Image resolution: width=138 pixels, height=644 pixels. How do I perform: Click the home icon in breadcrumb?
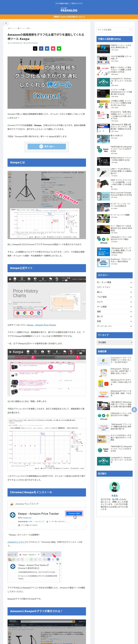(9, 28)
